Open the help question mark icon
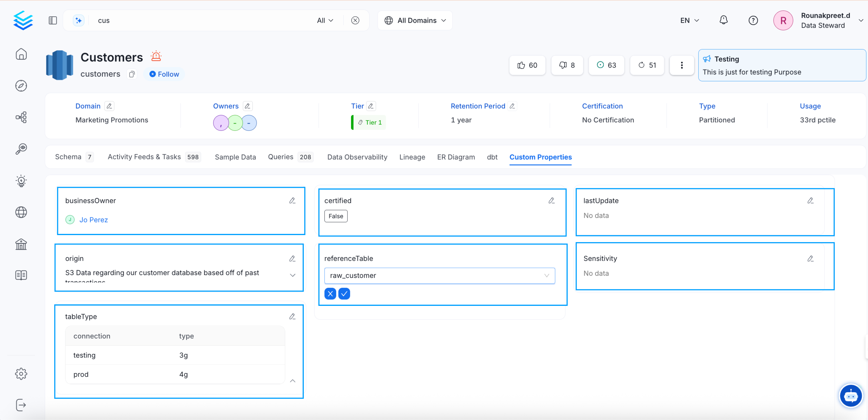868x420 pixels. coord(753,20)
